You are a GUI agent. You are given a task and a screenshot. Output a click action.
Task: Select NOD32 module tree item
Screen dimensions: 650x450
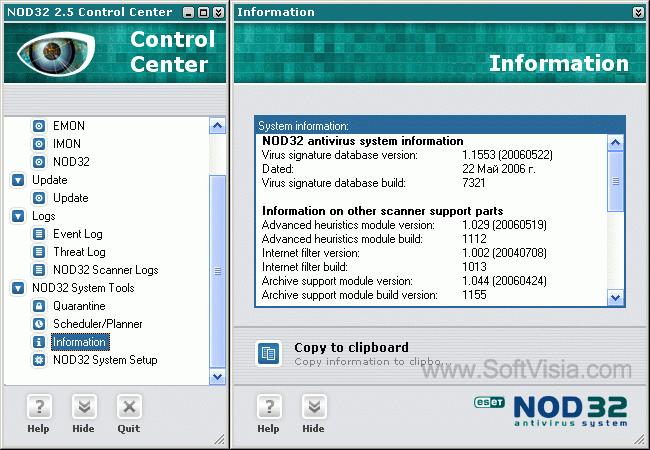71,162
